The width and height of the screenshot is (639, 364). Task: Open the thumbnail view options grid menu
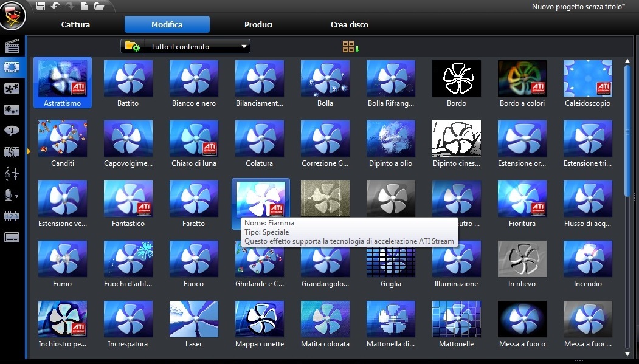[x=351, y=47]
